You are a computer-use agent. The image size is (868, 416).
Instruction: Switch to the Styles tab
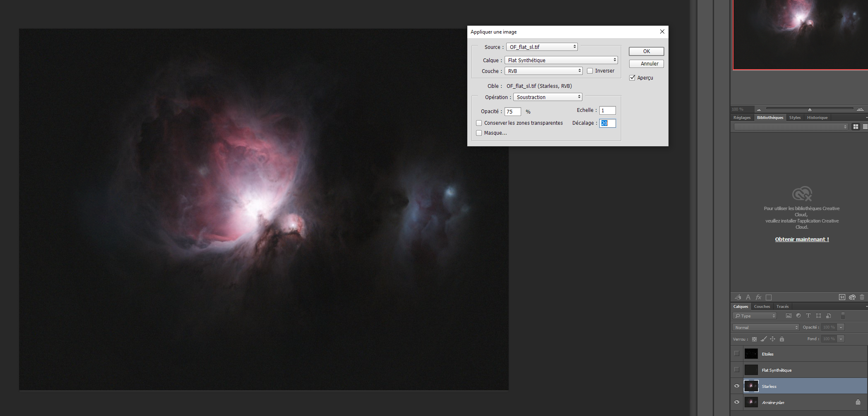[795, 118]
